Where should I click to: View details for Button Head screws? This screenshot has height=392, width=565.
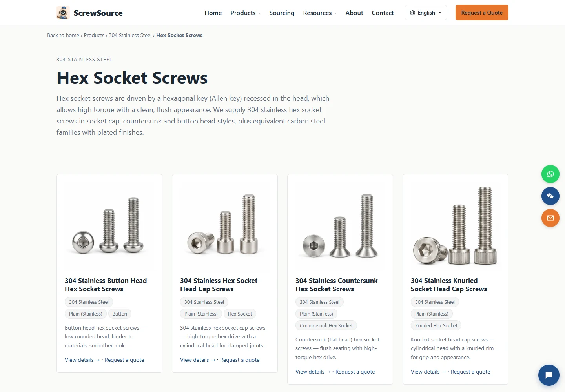(82, 360)
